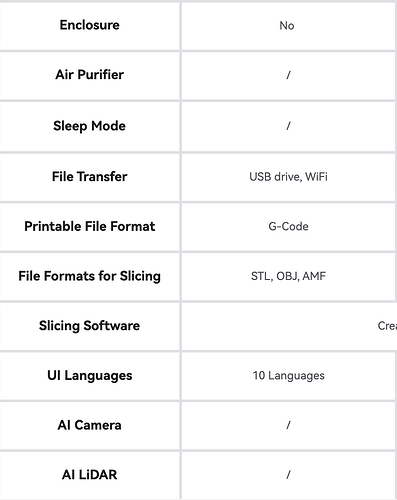
Task: Click the AI LiDAR label
Action: click(x=89, y=475)
